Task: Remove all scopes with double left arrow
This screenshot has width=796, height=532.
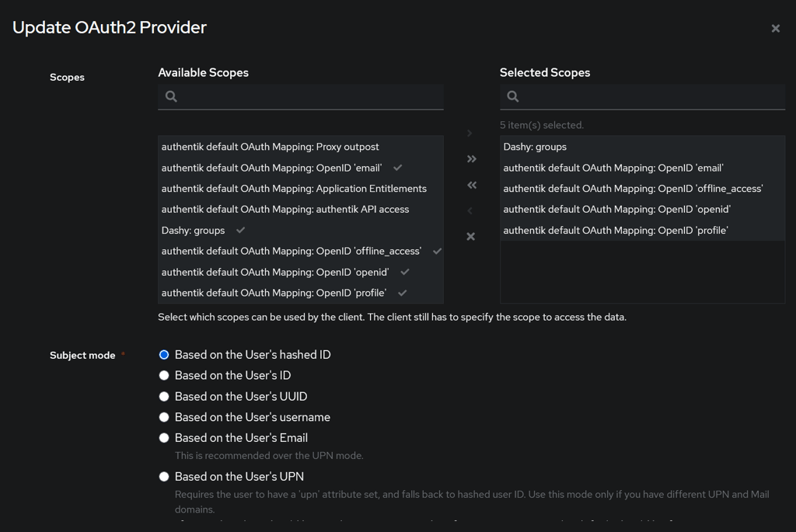Action: pyautogui.click(x=471, y=185)
